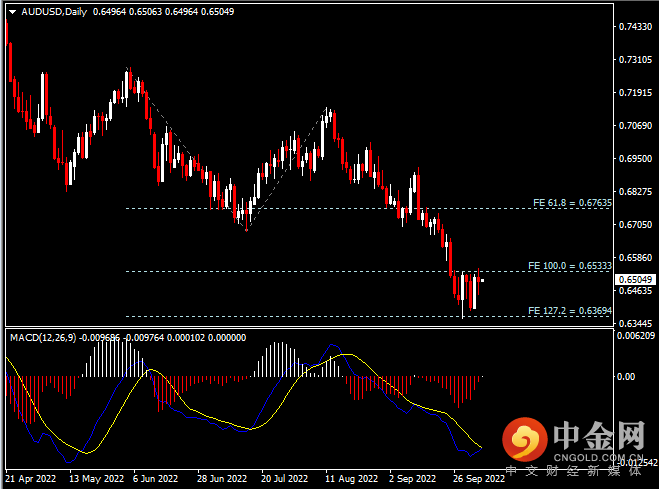This screenshot has width=659, height=489.
Task: Click date label 6 Jun 2022
Action: pos(156,479)
